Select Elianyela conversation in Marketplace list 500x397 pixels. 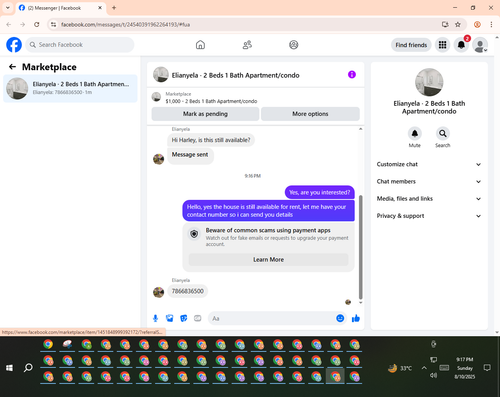[x=70, y=88]
